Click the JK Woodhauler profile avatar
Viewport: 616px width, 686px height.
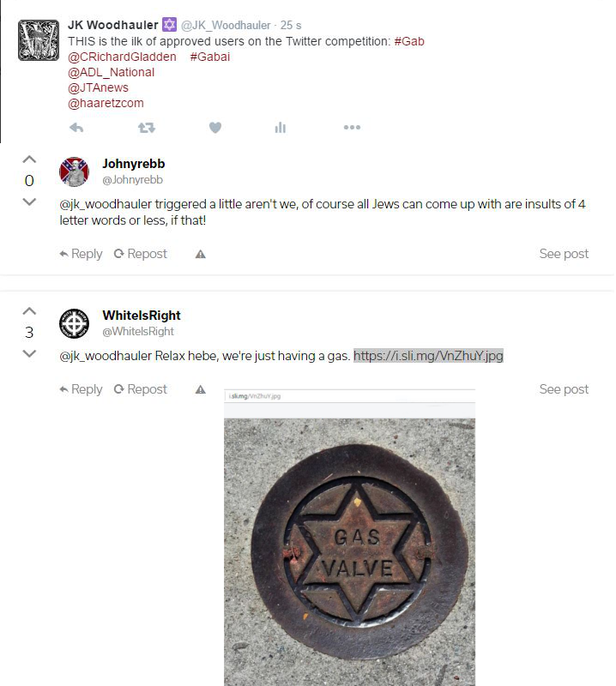[x=39, y=40]
